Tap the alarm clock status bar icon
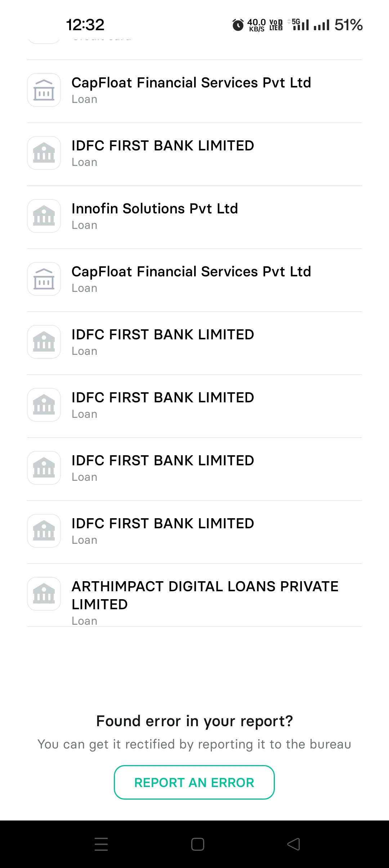This screenshot has height=868, width=389. (x=238, y=25)
